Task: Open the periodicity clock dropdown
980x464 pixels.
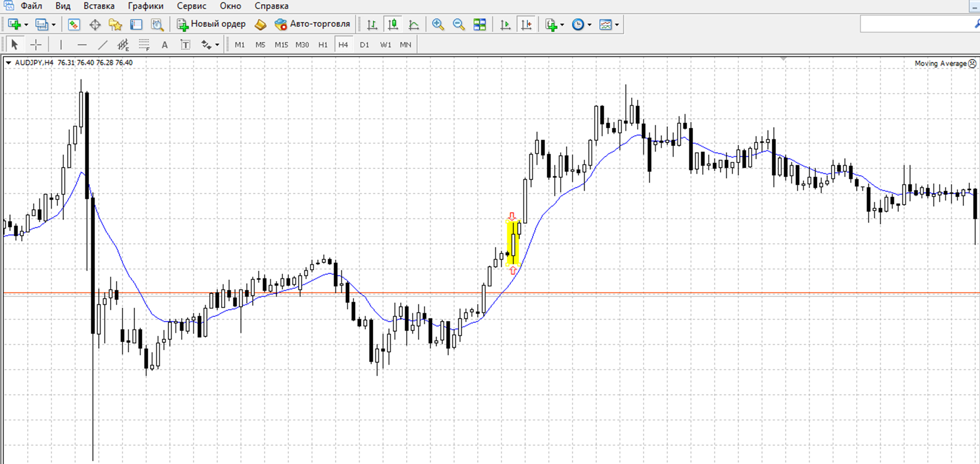Action: coord(589,25)
